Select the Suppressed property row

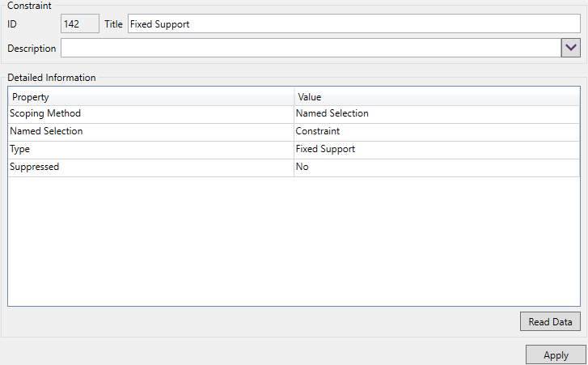(151, 168)
